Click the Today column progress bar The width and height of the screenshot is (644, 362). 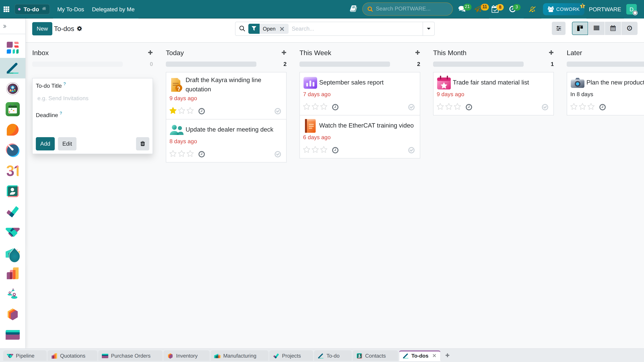(211, 64)
